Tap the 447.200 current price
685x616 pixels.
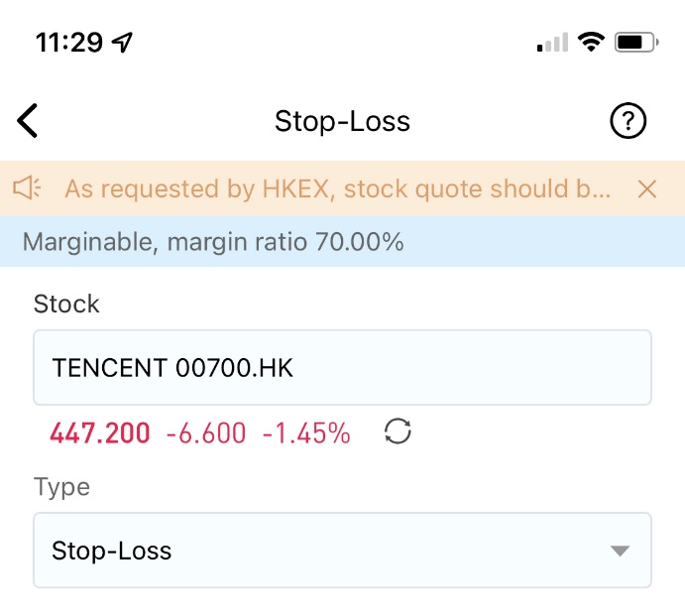click(x=100, y=432)
